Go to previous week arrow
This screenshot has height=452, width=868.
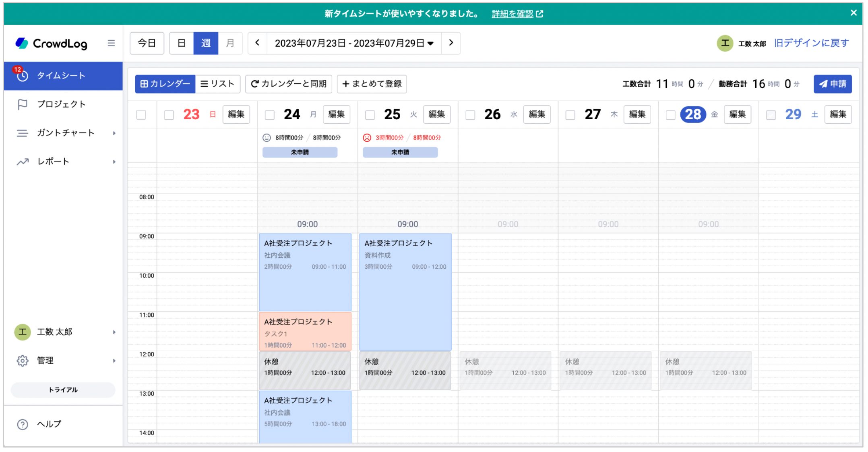tap(258, 43)
